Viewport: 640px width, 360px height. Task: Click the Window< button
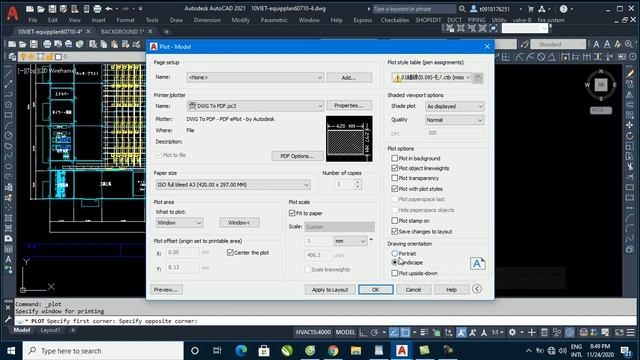coord(239,222)
